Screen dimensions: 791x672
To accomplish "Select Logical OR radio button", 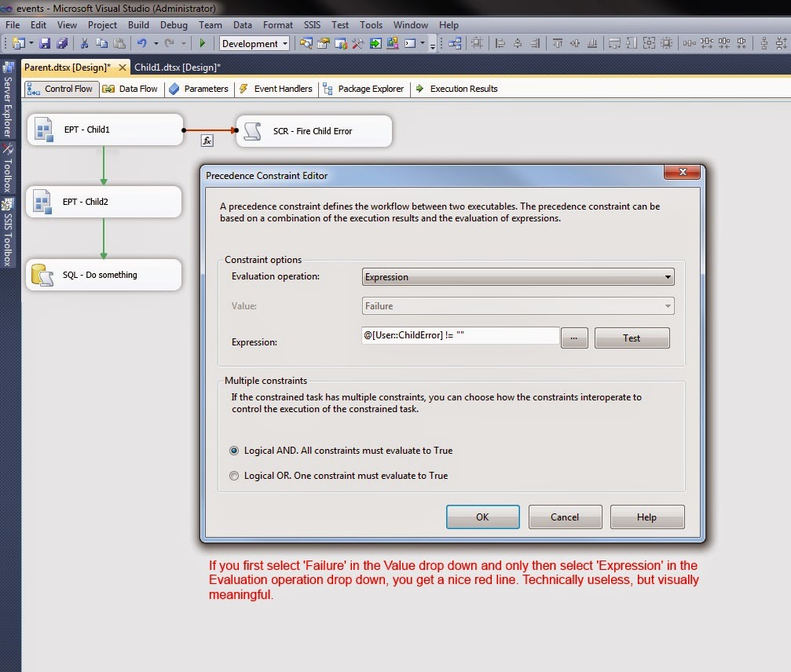I will [x=234, y=476].
